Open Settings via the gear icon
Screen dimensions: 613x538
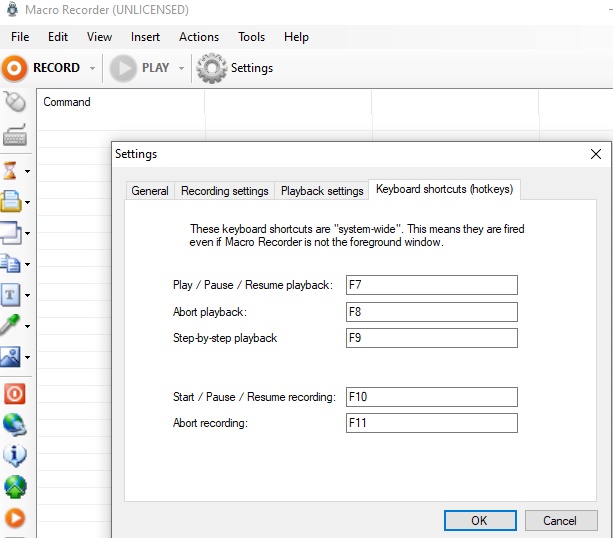pos(212,68)
